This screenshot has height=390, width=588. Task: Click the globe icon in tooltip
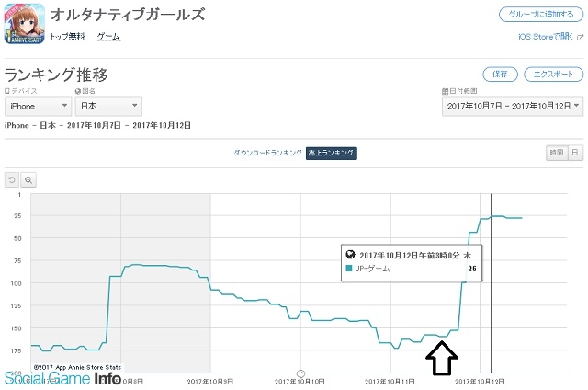pos(350,255)
